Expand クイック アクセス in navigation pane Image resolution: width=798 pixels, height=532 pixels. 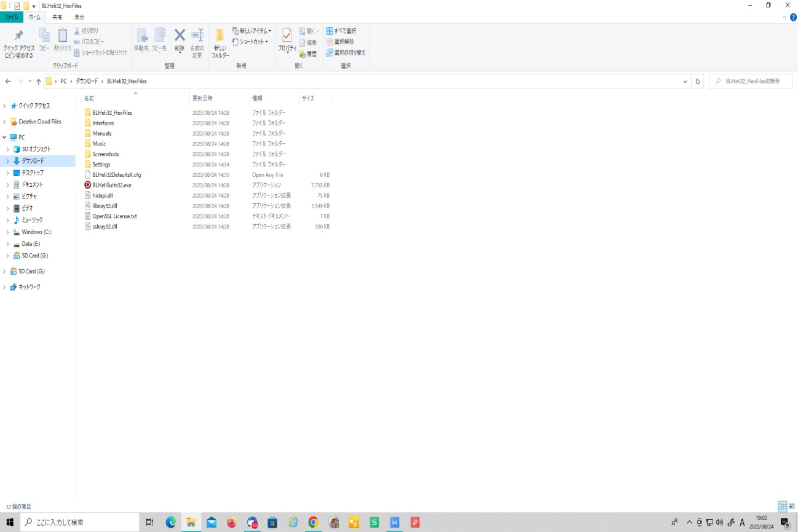coord(4,106)
